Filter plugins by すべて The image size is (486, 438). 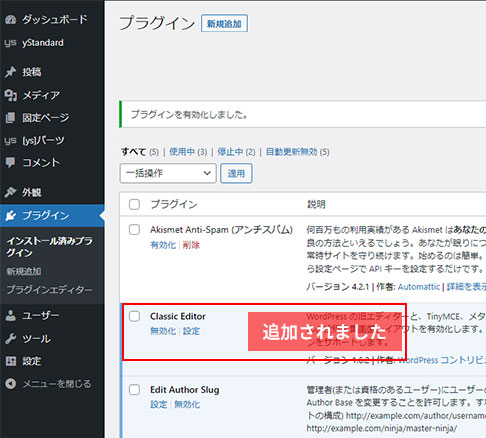tap(133, 152)
